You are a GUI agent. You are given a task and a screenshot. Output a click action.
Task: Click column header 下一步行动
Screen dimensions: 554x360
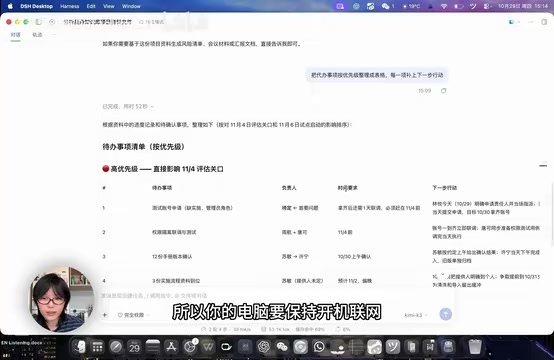click(x=444, y=188)
